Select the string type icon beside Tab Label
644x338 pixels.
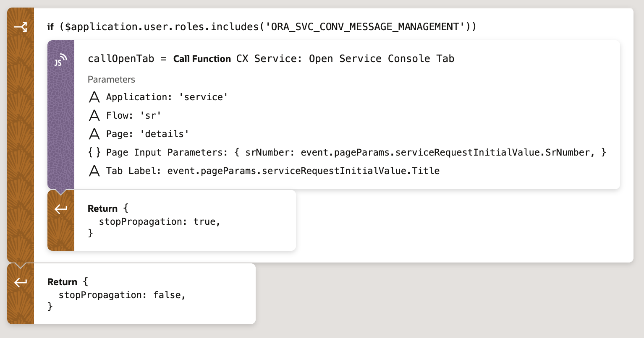pos(94,170)
